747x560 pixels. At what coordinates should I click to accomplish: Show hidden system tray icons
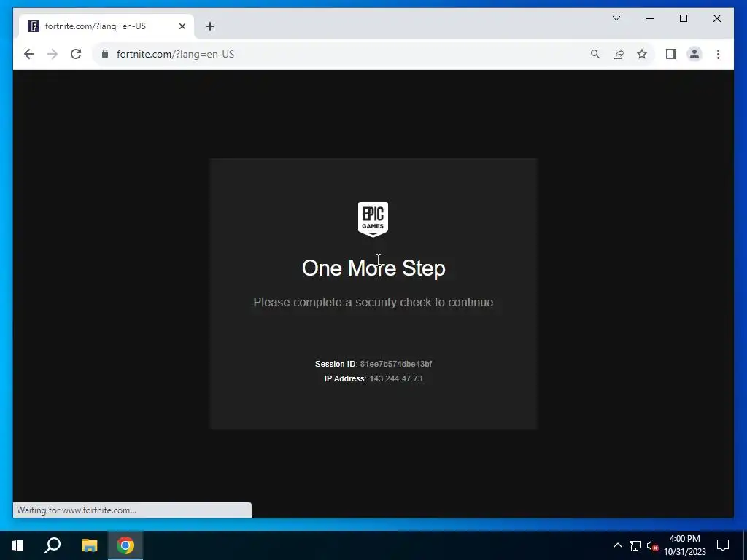617,545
